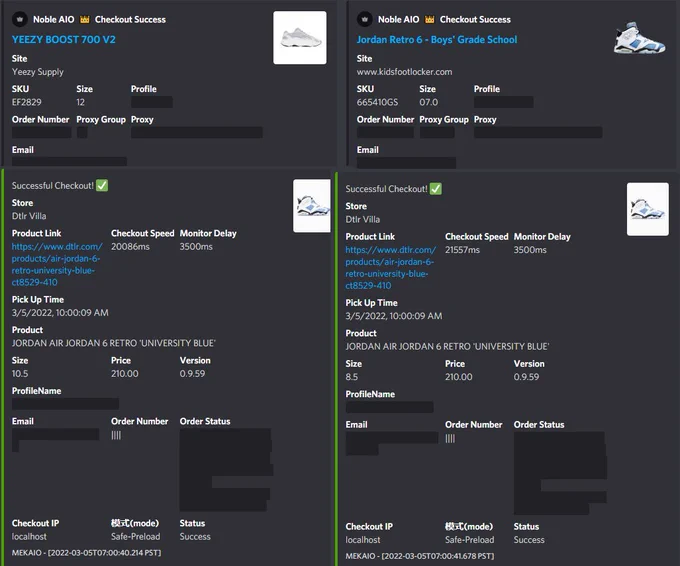680x566 pixels.
Task: Click the MEKAIO footer timestamp ending 40.214 PST
Action: pyautogui.click(x=86, y=553)
